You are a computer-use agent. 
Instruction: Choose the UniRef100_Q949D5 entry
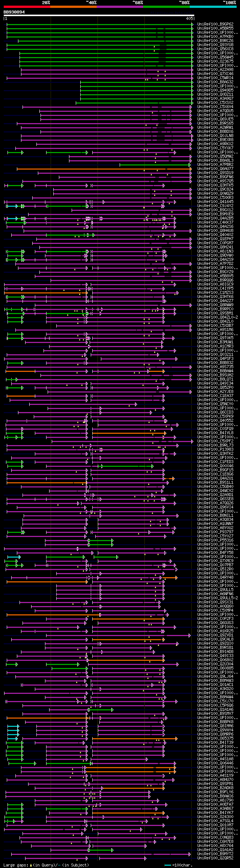[x=215, y=90]
